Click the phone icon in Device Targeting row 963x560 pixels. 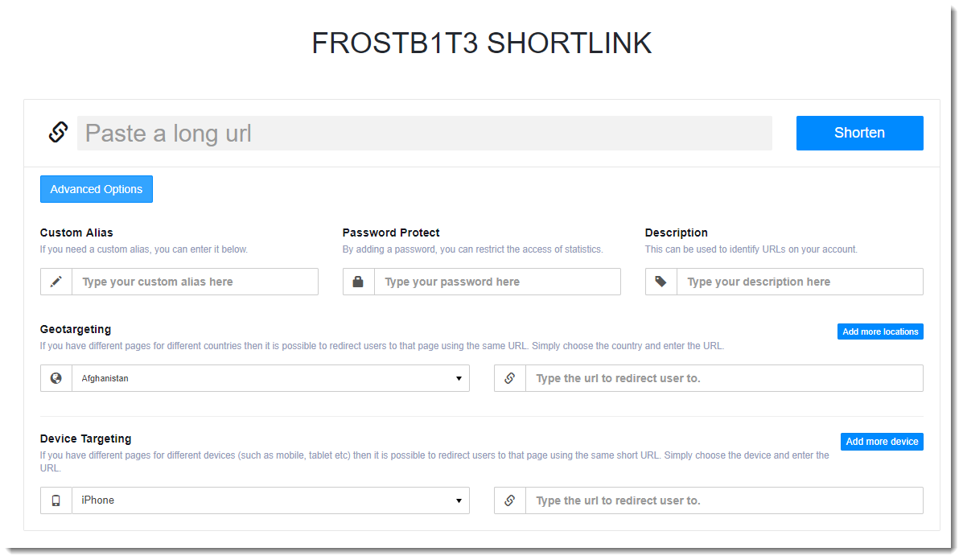tap(56, 500)
